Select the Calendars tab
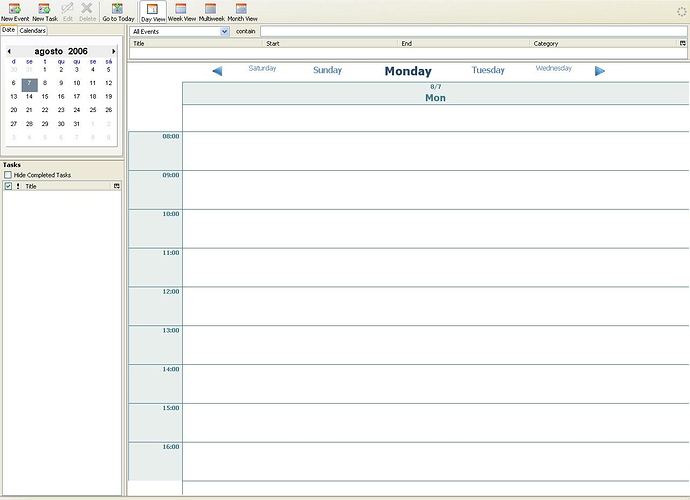Screen dimensions: 690x500 33,30
